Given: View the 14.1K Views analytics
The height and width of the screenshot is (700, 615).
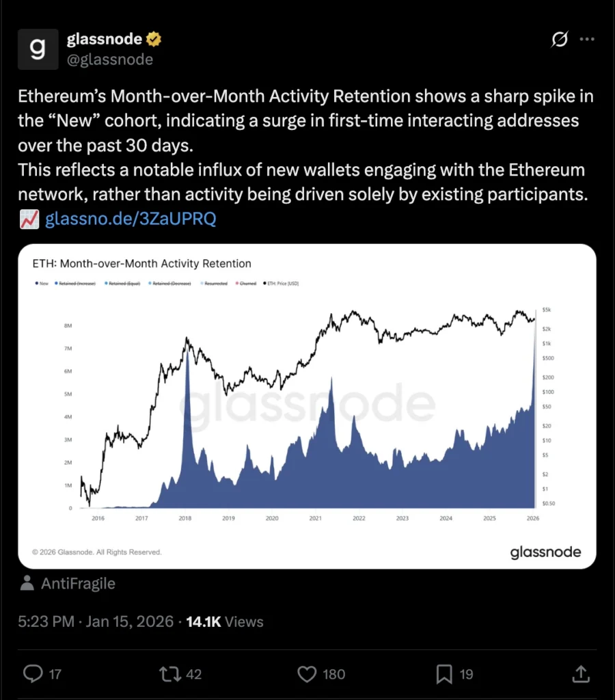Looking at the screenshot, I should (x=225, y=621).
